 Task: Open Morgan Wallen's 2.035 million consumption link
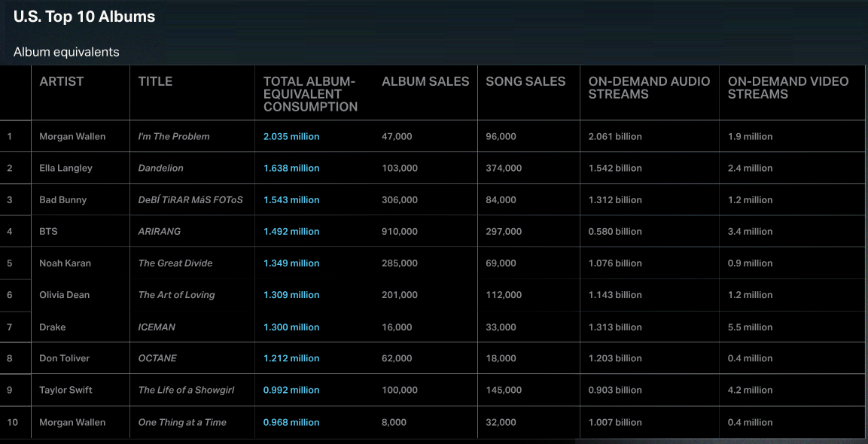click(x=291, y=137)
